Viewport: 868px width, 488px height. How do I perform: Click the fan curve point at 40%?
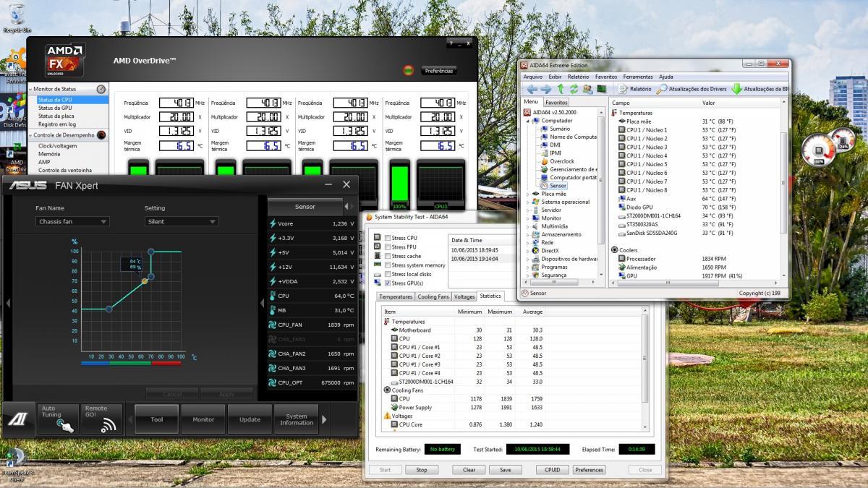point(109,309)
